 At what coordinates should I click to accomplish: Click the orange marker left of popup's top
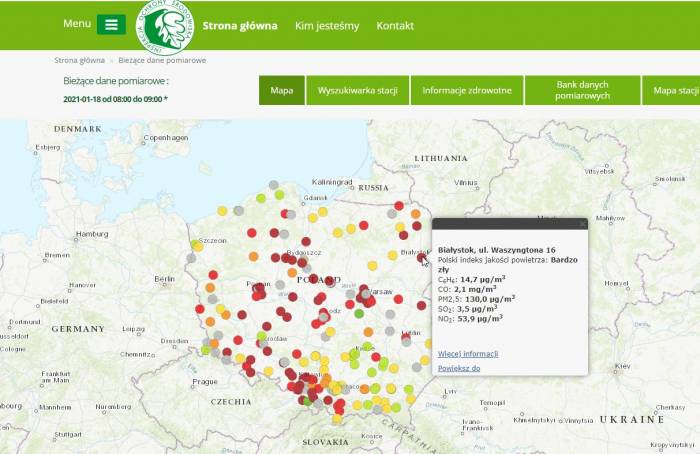pyautogui.click(x=415, y=214)
